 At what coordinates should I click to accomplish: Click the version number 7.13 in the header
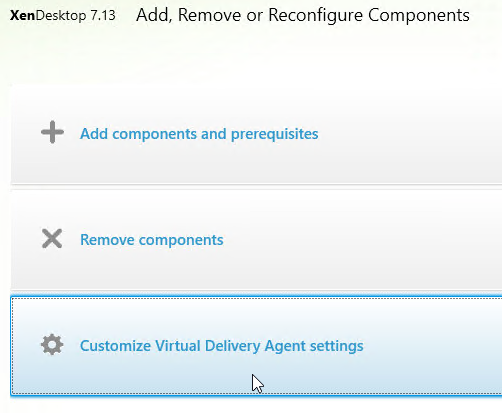pyautogui.click(x=103, y=15)
